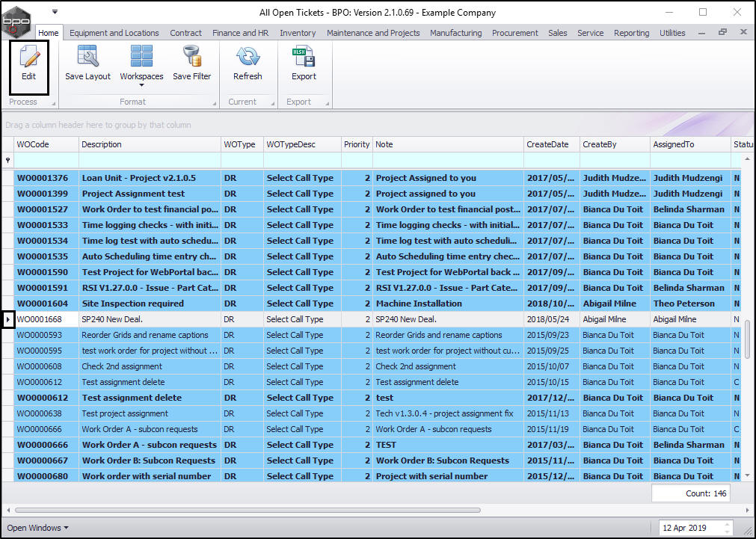The image size is (756, 539).
Task: Click the filter row pin icon
Action: [8, 160]
